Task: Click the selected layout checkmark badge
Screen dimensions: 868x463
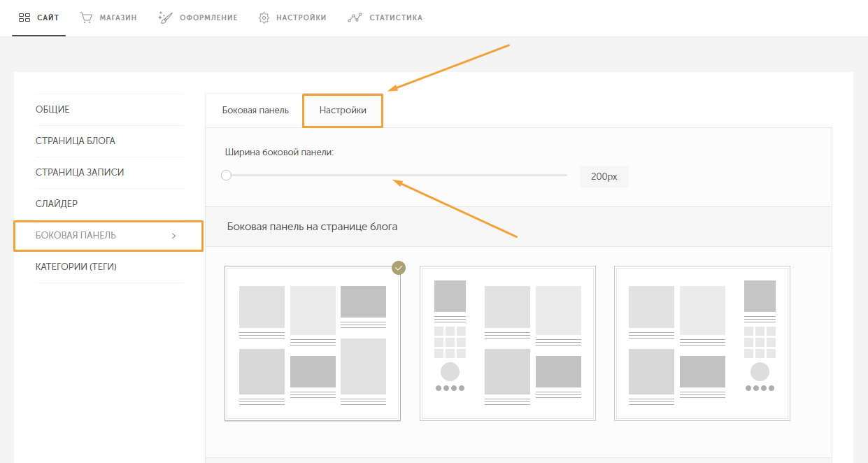Action: (x=399, y=268)
